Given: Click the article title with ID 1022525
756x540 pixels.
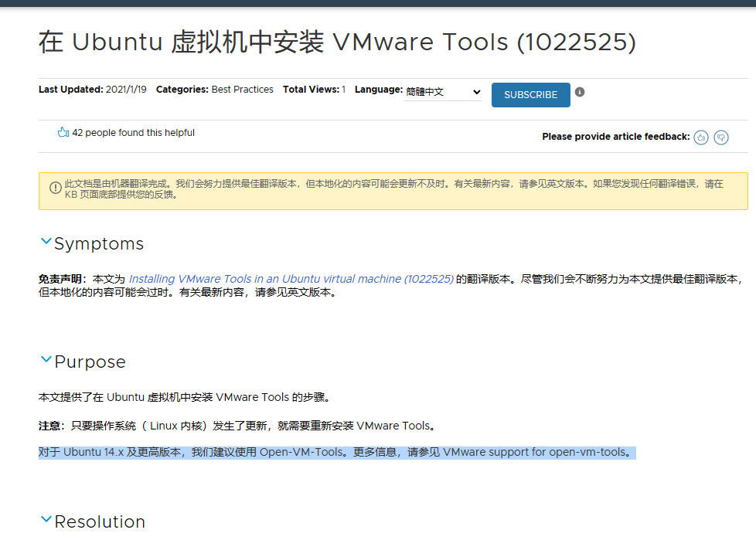Looking at the screenshot, I should point(337,42).
